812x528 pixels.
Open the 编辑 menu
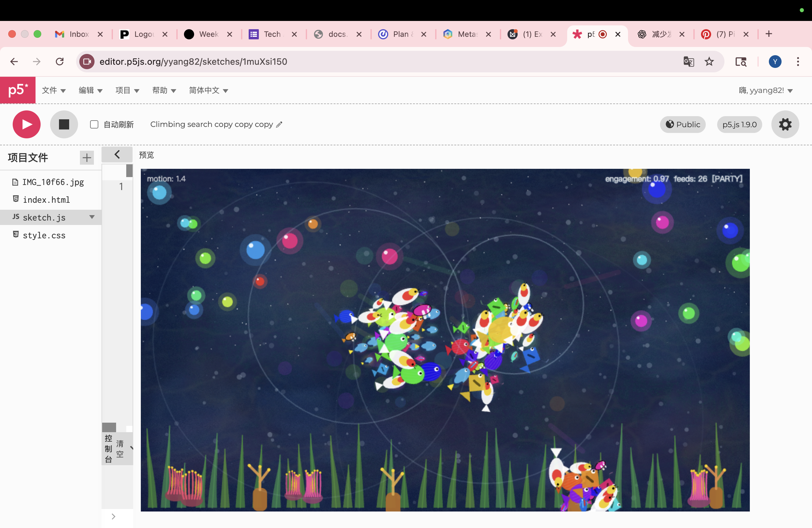click(90, 90)
